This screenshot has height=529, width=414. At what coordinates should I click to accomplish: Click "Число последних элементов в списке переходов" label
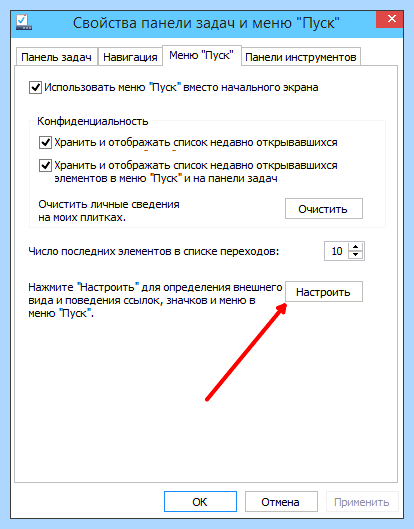pyautogui.click(x=154, y=251)
